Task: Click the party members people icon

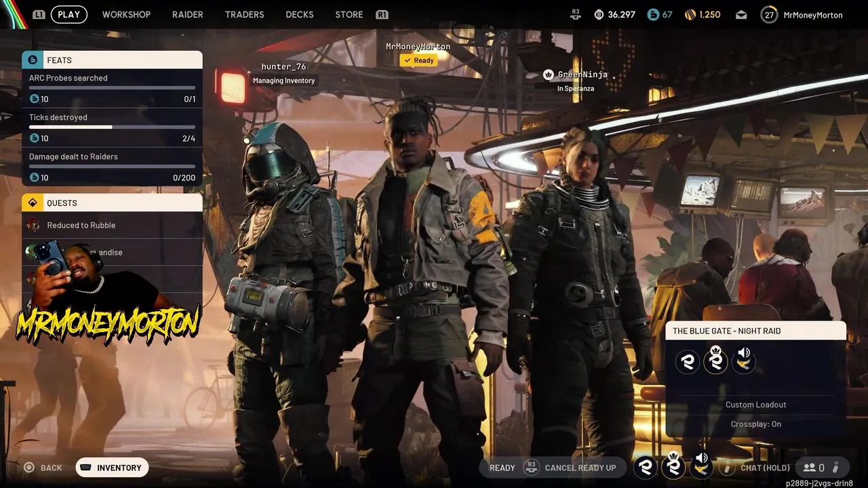Action: 809,468
